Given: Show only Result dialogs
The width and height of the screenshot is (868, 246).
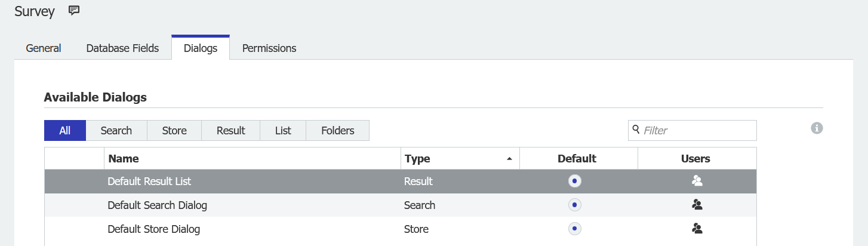Looking at the screenshot, I should (231, 131).
